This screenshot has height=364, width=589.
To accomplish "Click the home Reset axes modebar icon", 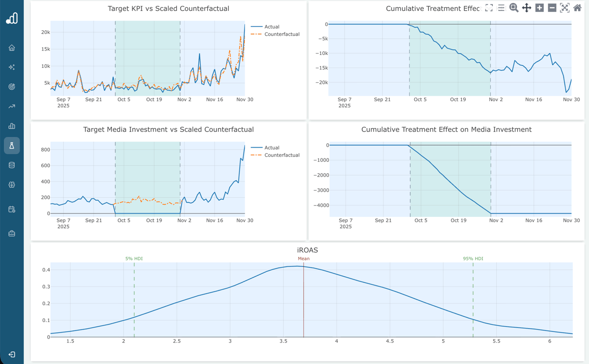I will [577, 8].
